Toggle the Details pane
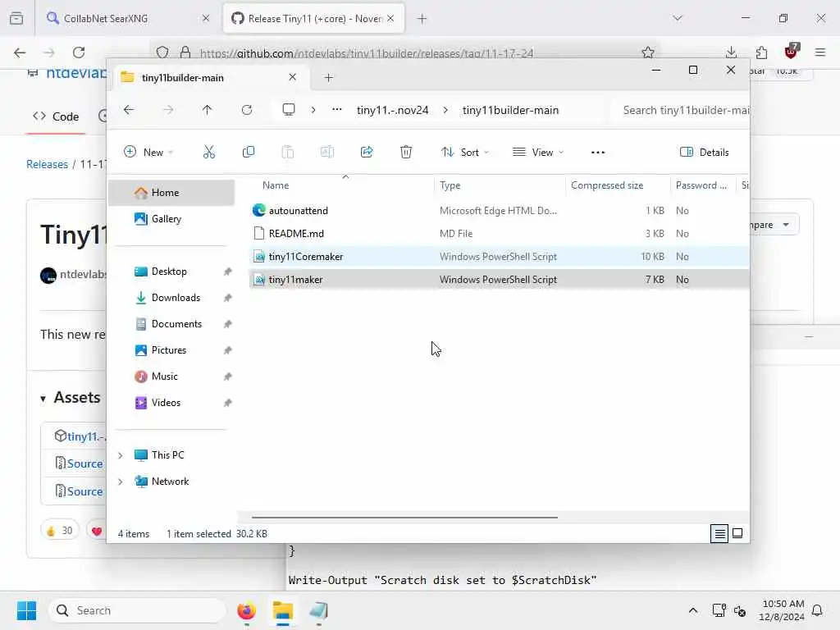 click(x=704, y=152)
